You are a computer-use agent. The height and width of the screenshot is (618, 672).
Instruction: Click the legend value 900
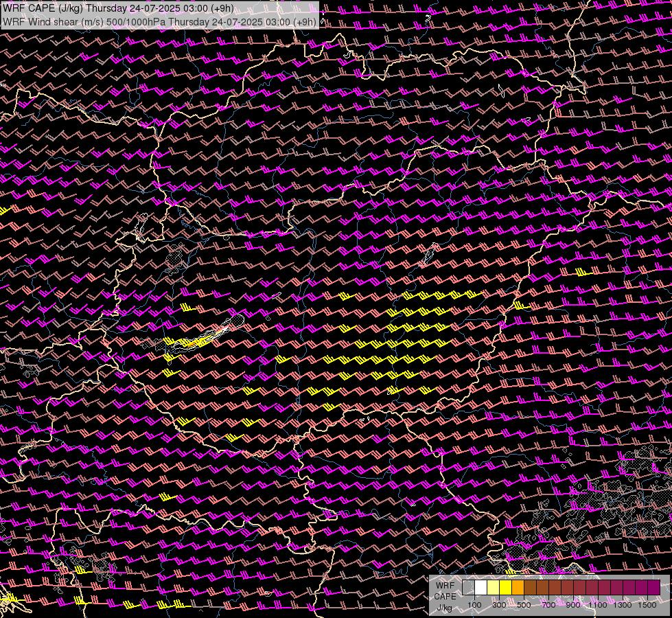click(x=573, y=605)
